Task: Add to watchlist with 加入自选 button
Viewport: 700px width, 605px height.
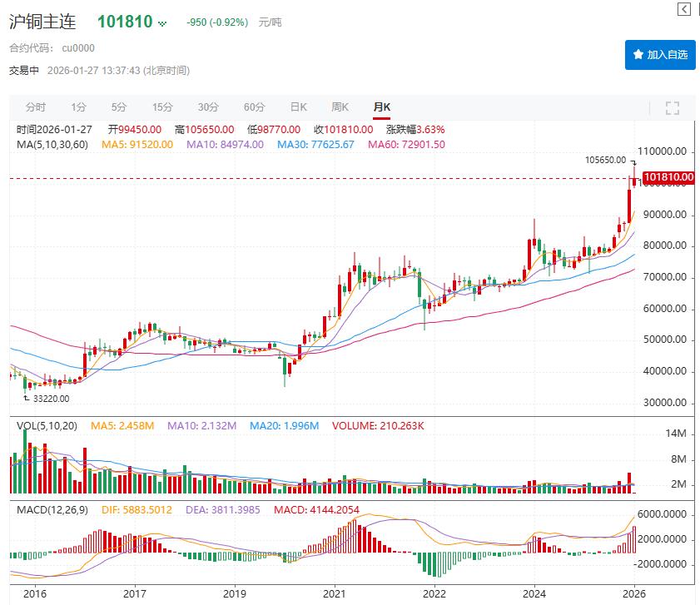Action: pos(660,54)
